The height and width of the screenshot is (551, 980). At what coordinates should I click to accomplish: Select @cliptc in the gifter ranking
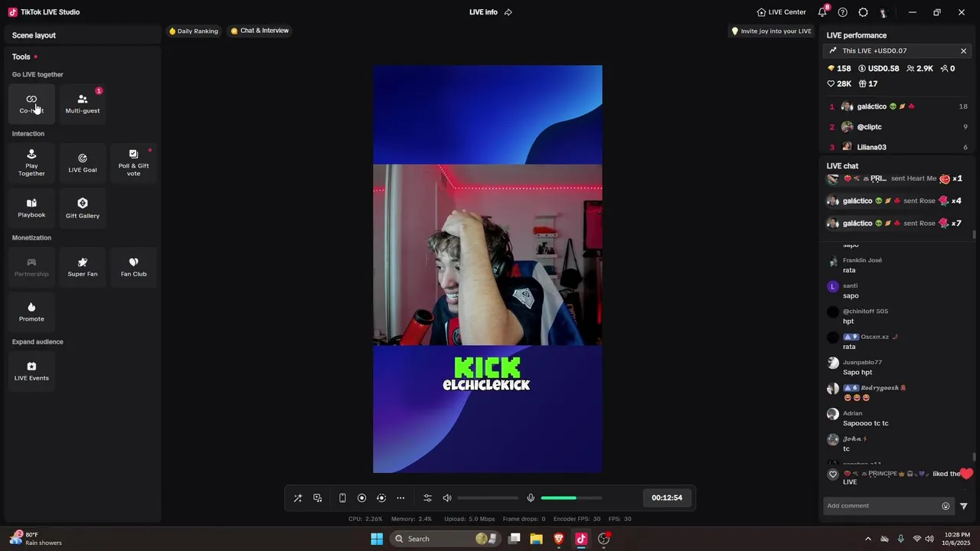coord(898,127)
